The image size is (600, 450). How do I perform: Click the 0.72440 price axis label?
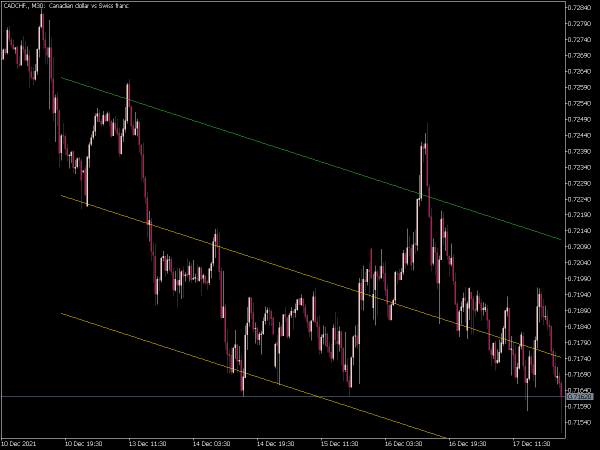tap(579, 135)
